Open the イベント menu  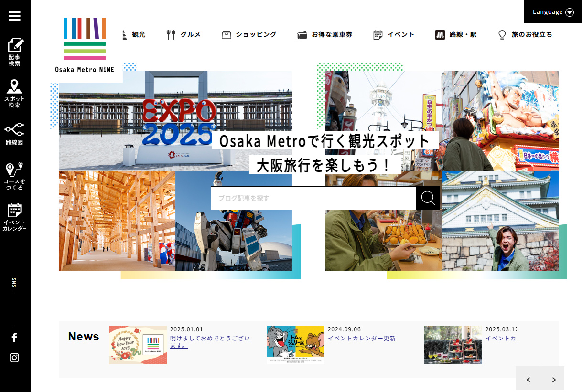[x=394, y=34]
